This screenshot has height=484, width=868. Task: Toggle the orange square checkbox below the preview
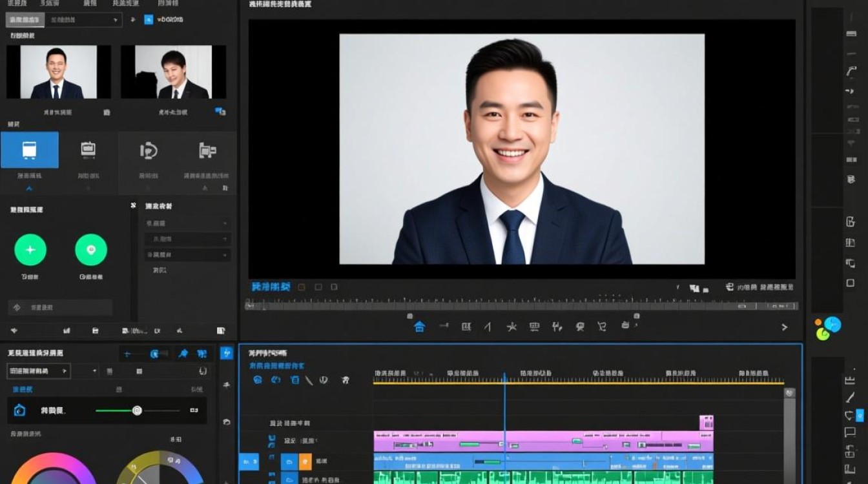tap(302, 287)
